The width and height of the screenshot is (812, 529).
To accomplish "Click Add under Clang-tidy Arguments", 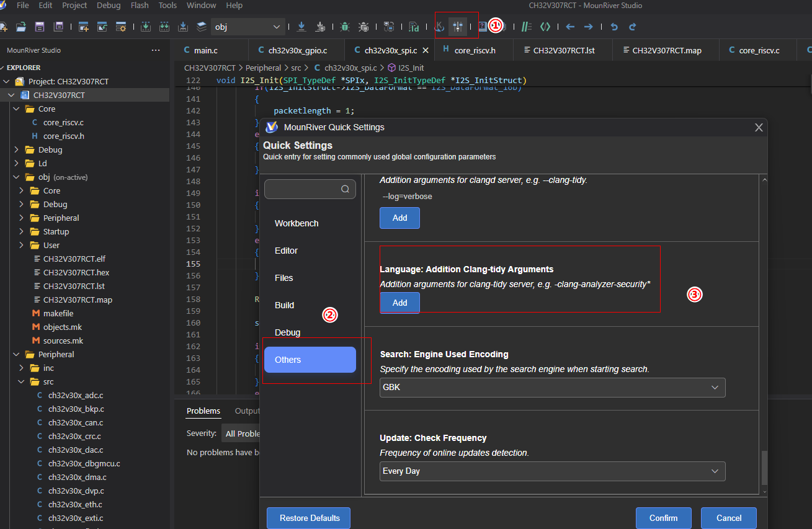I will [399, 303].
